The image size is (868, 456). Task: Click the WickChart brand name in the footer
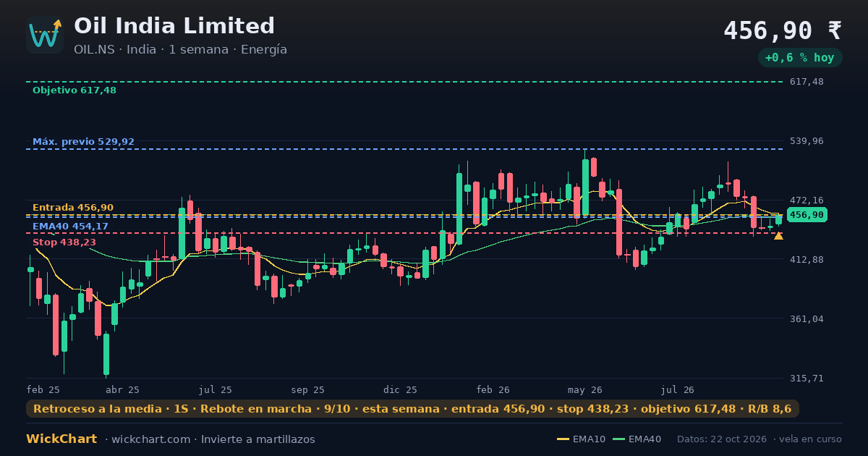coord(61,439)
